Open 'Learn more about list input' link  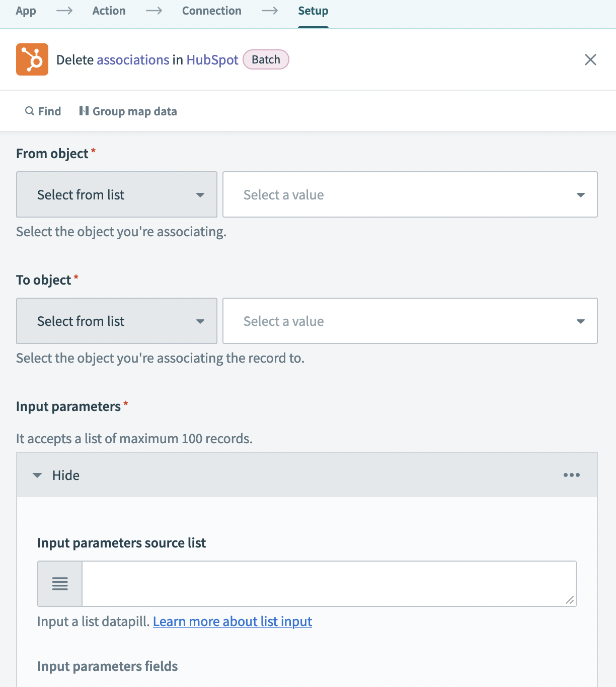click(233, 622)
